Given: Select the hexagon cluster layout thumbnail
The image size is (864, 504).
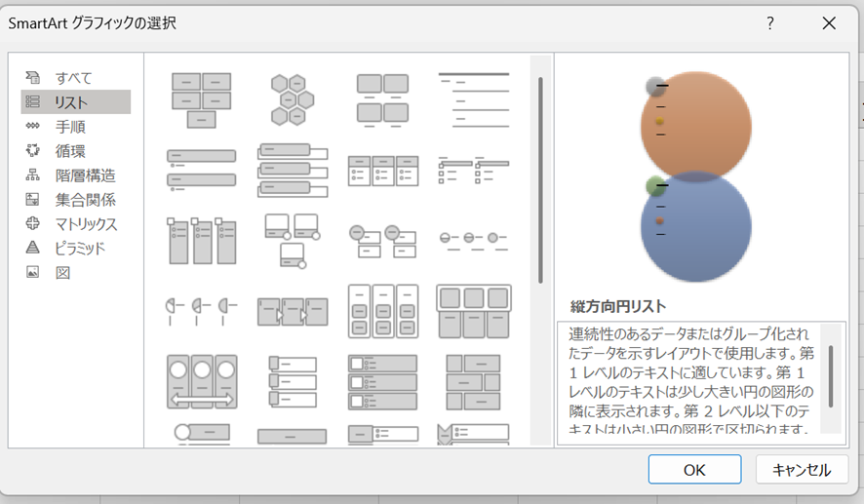Looking at the screenshot, I should click(293, 100).
